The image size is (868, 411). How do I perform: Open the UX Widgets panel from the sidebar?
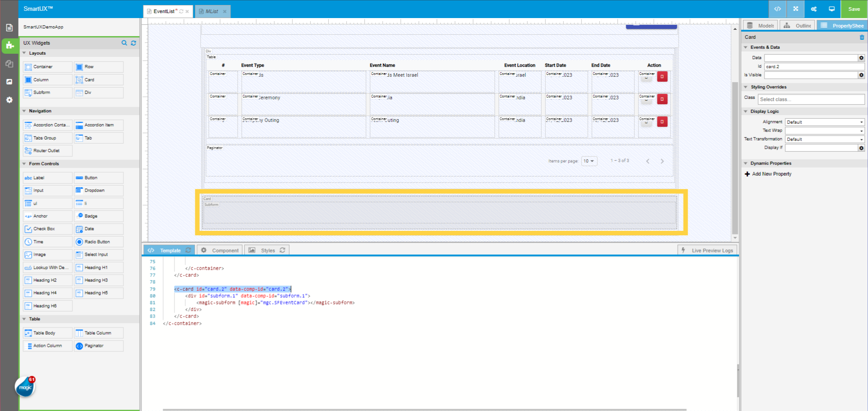[x=9, y=46]
